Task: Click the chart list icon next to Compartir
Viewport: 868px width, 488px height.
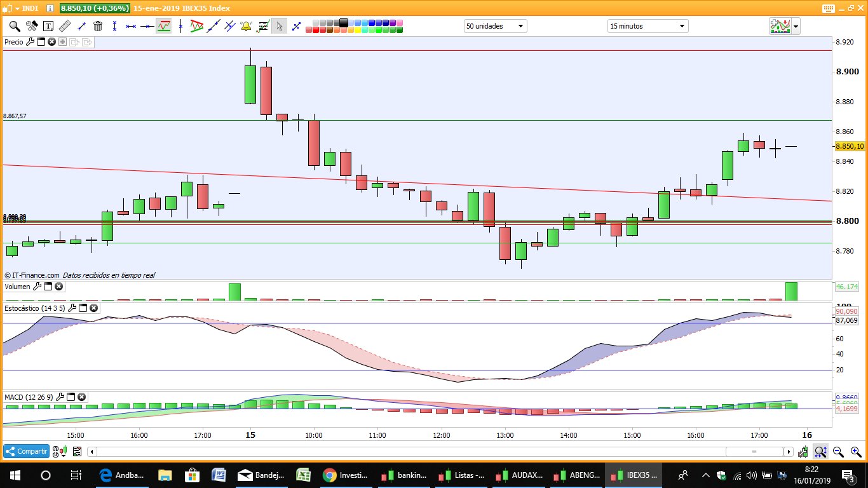Action: point(78,452)
